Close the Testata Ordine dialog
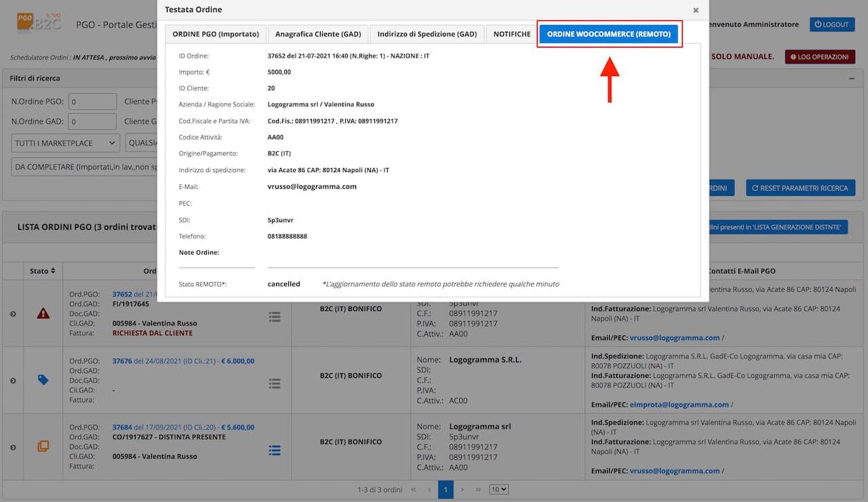This screenshot has width=868, height=502. pos(696,10)
